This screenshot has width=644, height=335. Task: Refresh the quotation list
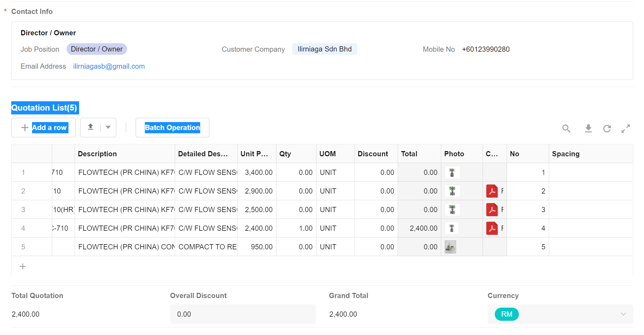click(607, 128)
